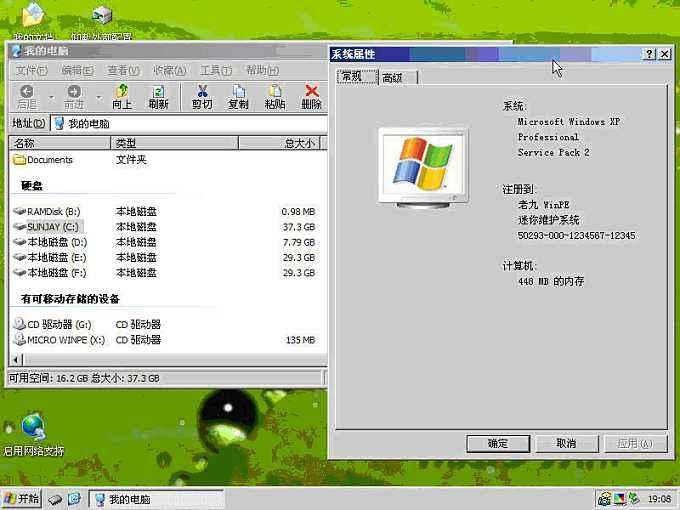Click the 复制 (Copy) toolbar icon

(x=238, y=97)
